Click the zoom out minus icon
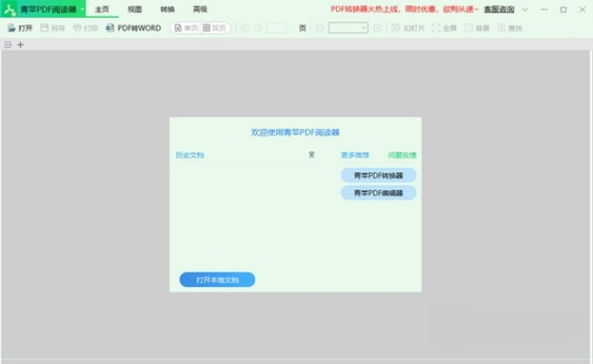 [320, 27]
